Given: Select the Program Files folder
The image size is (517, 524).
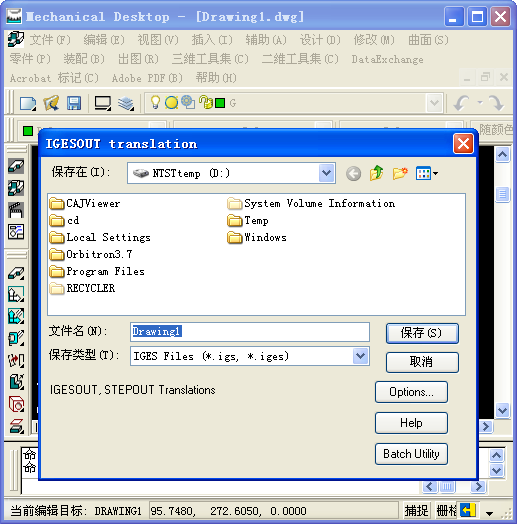Looking at the screenshot, I should pos(97,271).
